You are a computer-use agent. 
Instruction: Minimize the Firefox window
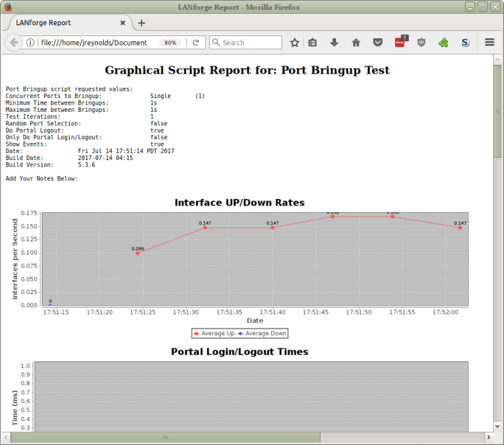(x=470, y=6)
